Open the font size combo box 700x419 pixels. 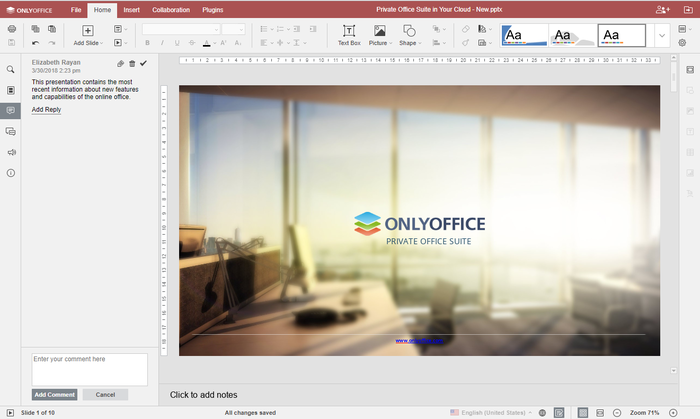(233, 29)
